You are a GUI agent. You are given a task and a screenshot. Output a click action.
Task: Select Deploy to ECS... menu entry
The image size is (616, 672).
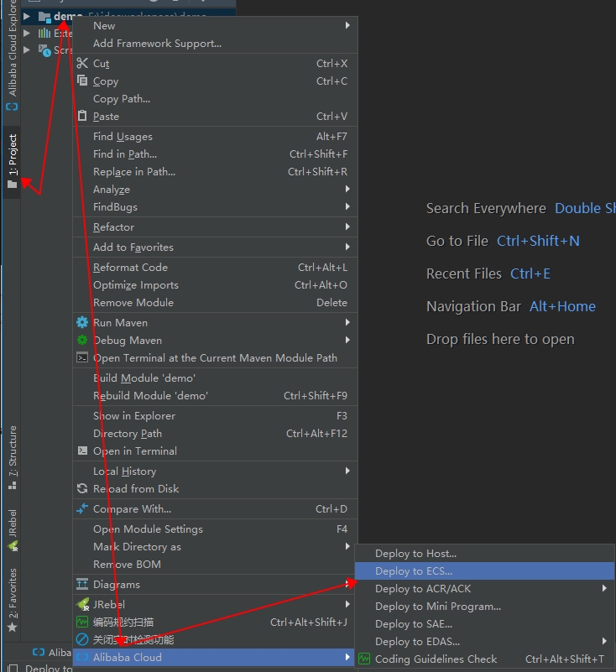[x=414, y=571]
